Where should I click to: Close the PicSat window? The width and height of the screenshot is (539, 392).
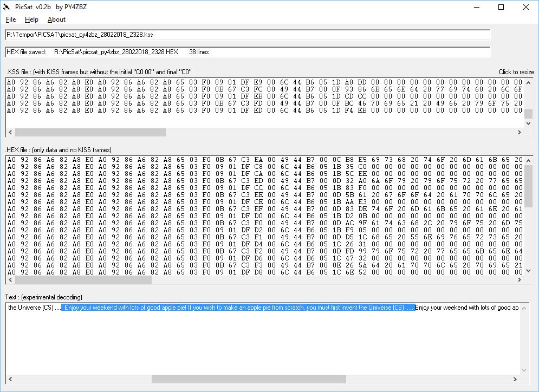coord(526,7)
